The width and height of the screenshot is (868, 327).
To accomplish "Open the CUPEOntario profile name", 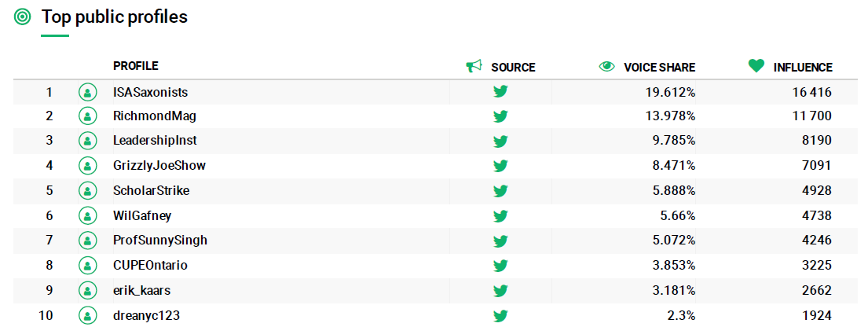I will coord(150,266).
